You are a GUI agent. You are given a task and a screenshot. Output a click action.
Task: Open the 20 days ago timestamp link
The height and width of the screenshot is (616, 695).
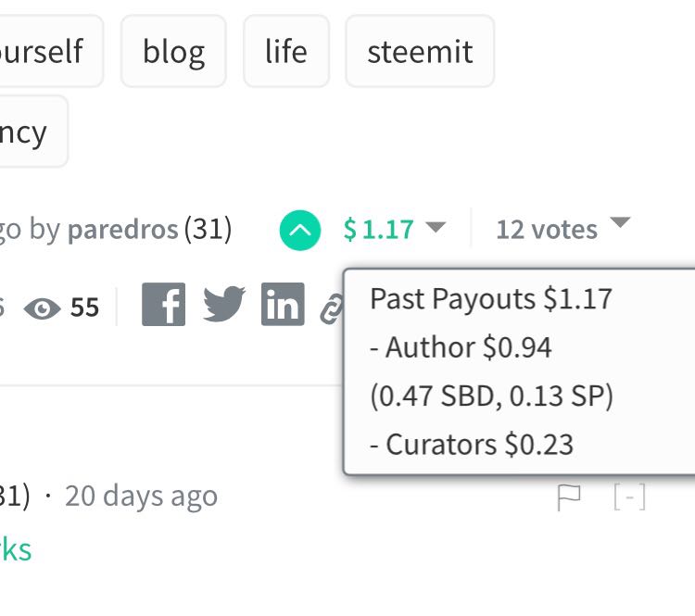click(x=141, y=497)
